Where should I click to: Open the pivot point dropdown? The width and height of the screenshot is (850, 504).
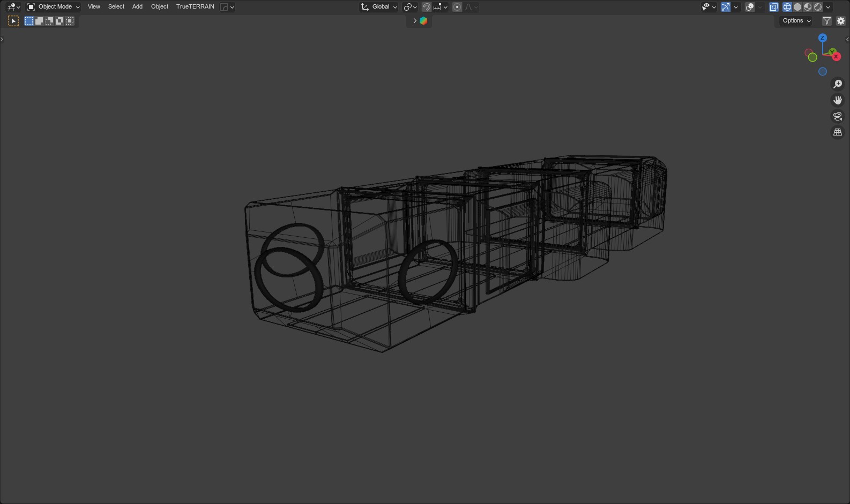click(x=411, y=7)
